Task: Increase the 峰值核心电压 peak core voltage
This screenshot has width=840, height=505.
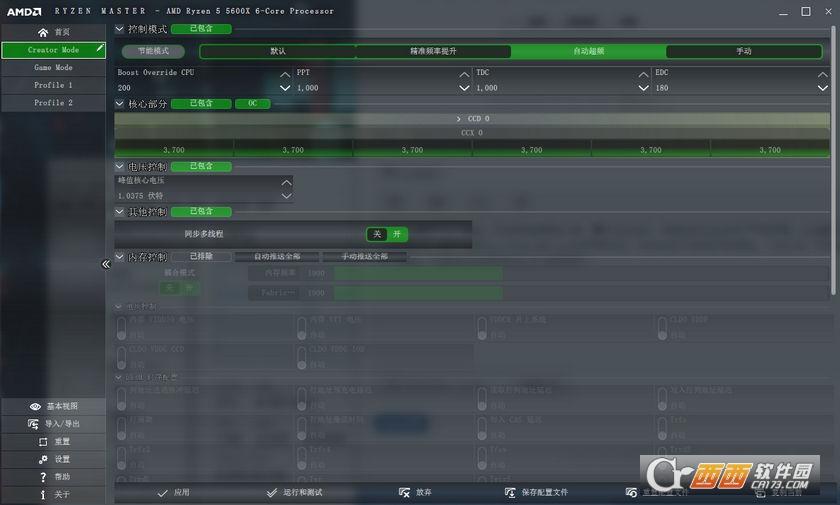Action: click(x=287, y=183)
